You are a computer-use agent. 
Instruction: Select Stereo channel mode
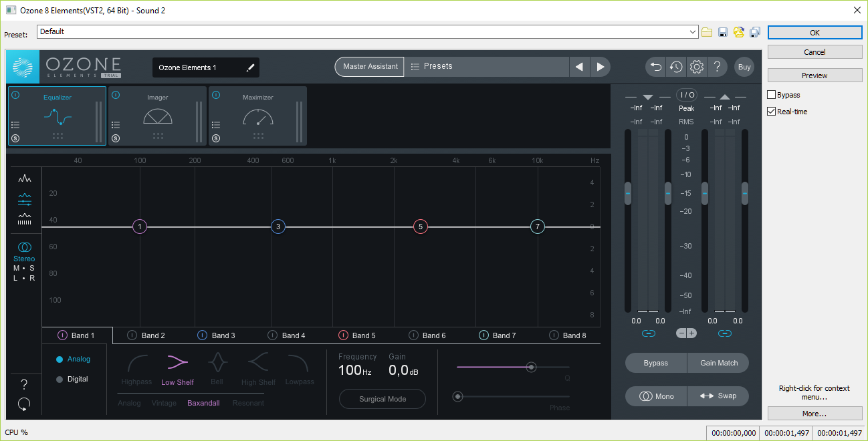pyautogui.click(x=24, y=252)
